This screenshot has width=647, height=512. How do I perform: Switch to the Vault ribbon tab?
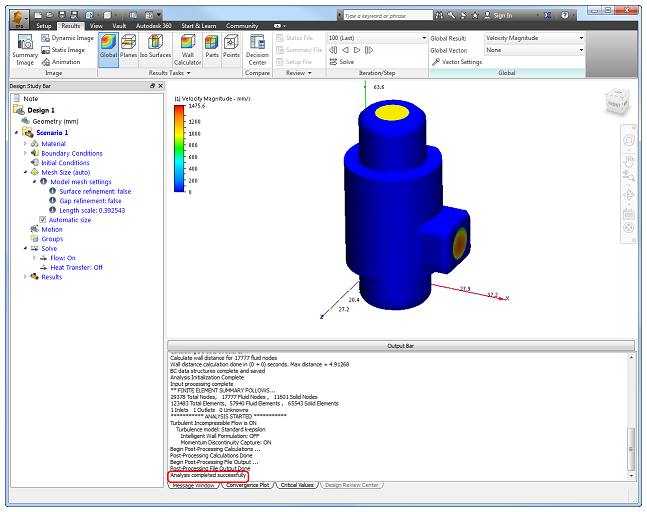tap(119, 26)
